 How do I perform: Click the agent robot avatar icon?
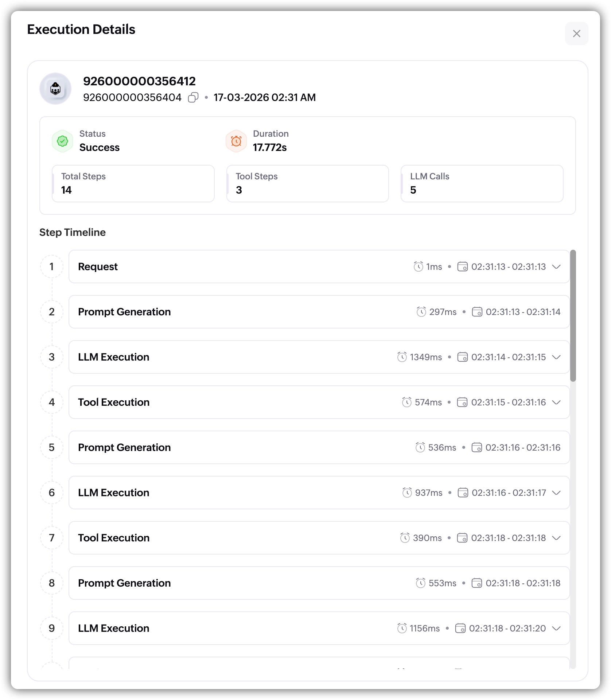pos(55,89)
